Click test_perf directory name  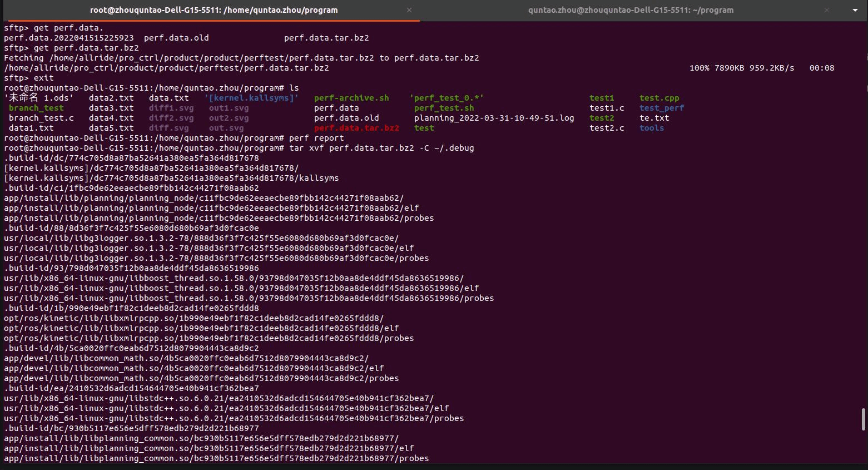tap(662, 108)
